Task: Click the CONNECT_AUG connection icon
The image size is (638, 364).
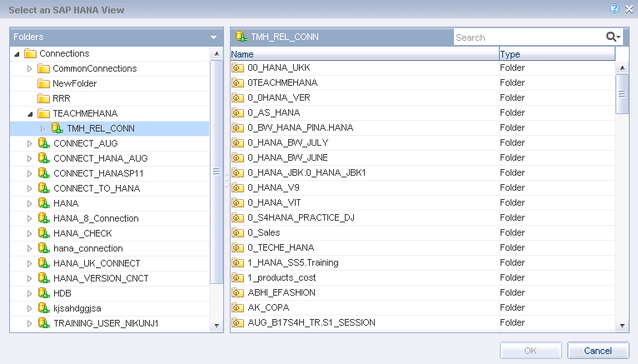Action: click(44, 143)
